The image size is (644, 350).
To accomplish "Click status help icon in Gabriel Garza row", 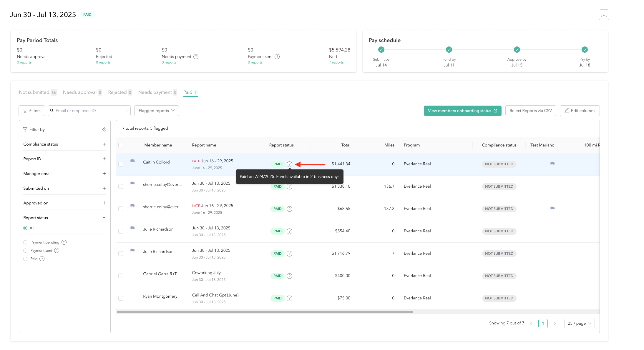I will point(289,276).
